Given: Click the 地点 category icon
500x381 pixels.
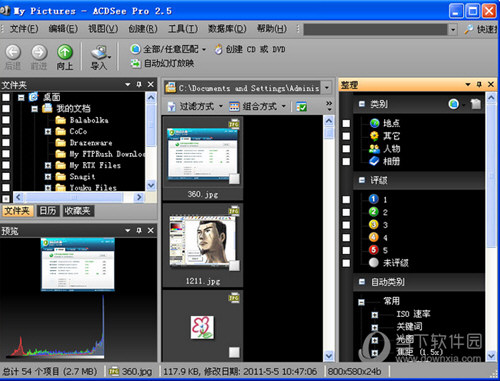Looking at the screenshot, I should (x=375, y=123).
